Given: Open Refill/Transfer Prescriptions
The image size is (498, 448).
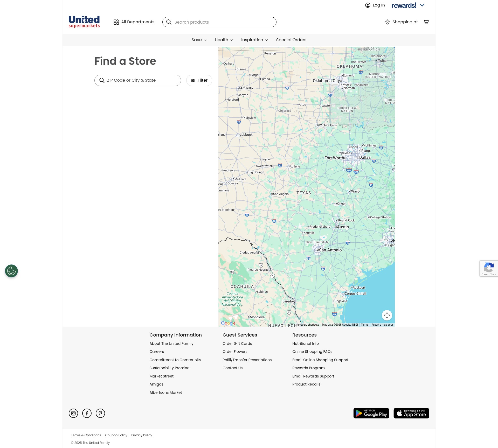Looking at the screenshot, I should tap(247, 360).
